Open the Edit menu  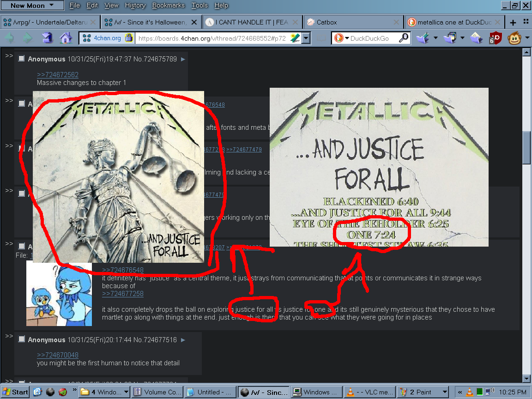click(92, 6)
